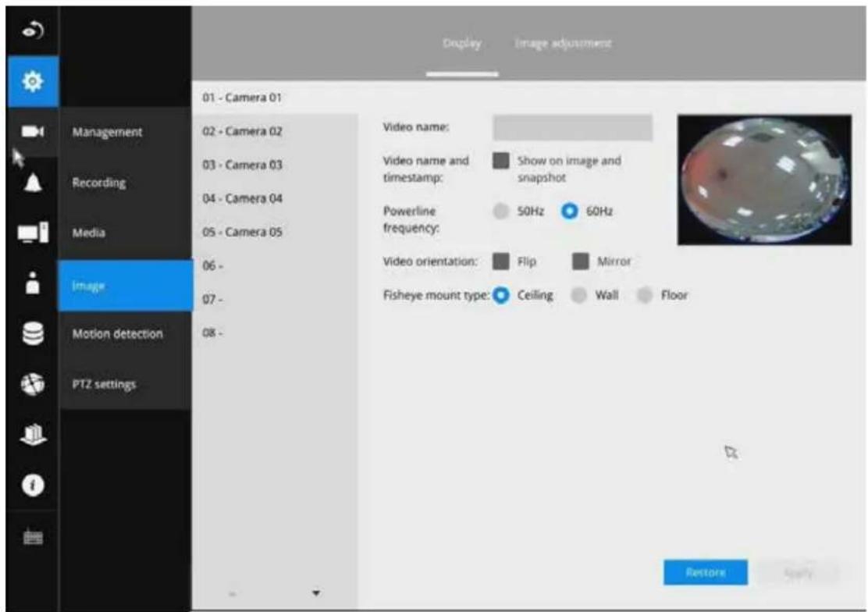Select 02 - Camera 02
The width and height of the screenshot is (868, 612).
pyautogui.click(x=275, y=131)
